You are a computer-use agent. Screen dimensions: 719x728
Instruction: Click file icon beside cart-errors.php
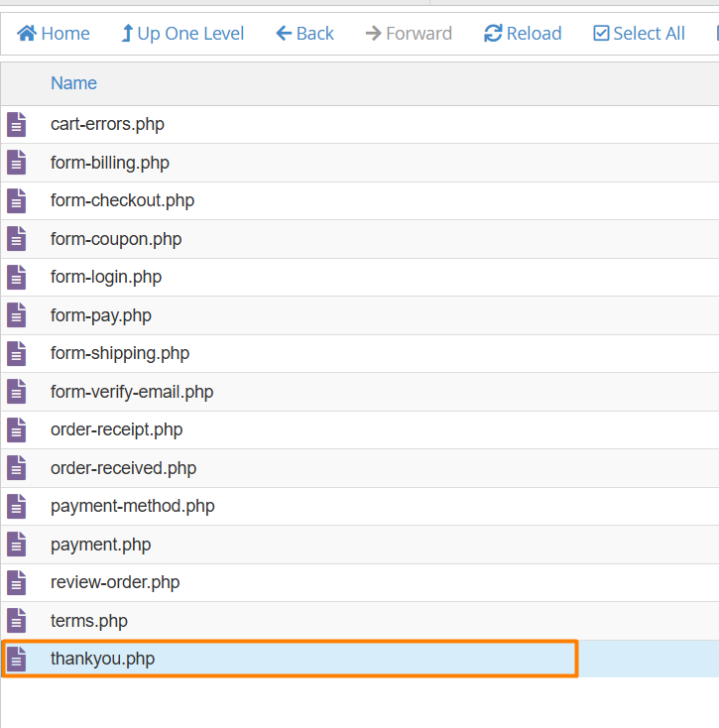coord(16,125)
